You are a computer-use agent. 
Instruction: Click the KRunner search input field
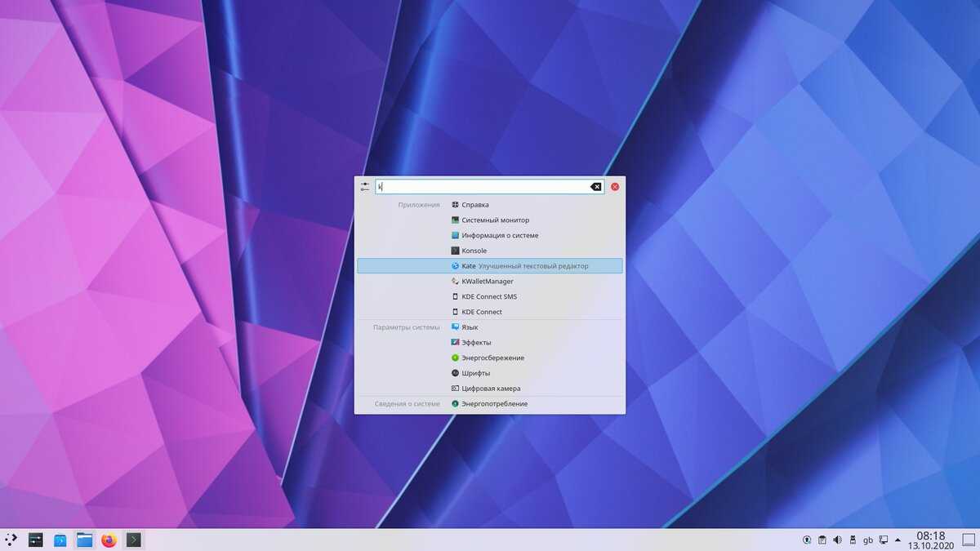(482, 187)
